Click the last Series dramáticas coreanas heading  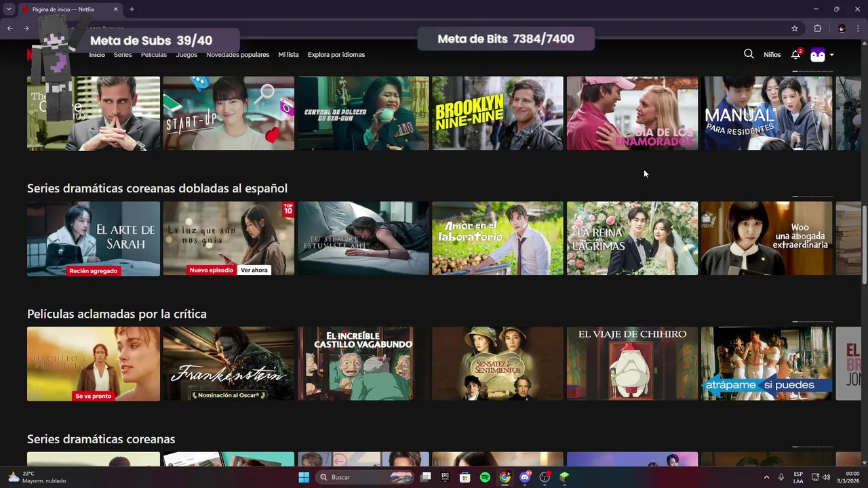pyautogui.click(x=101, y=439)
